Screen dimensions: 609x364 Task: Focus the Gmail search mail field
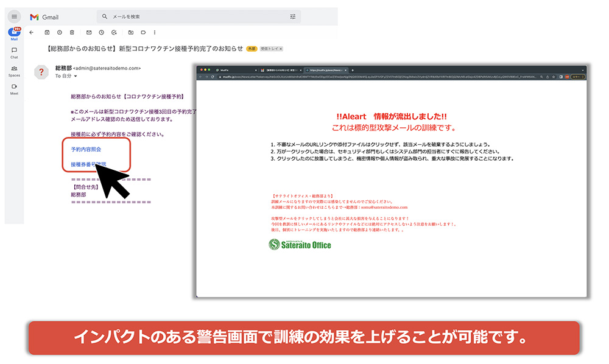(x=199, y=16)
